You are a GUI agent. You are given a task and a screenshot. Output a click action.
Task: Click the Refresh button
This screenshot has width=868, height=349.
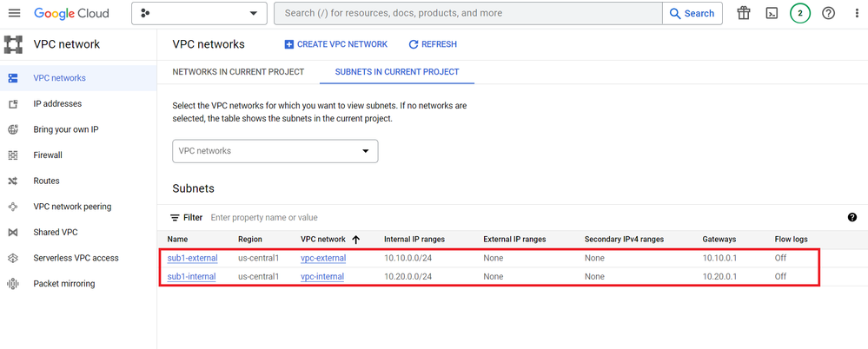433,44
